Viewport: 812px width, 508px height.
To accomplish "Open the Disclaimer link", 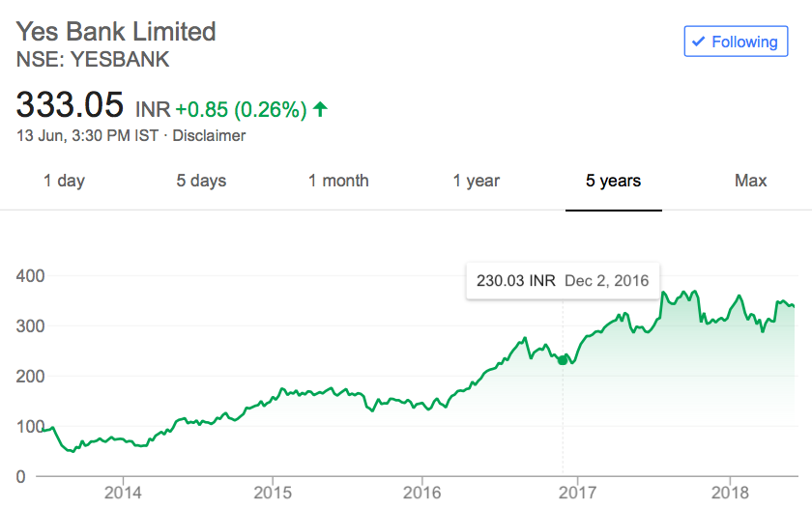I will [211, 136].
